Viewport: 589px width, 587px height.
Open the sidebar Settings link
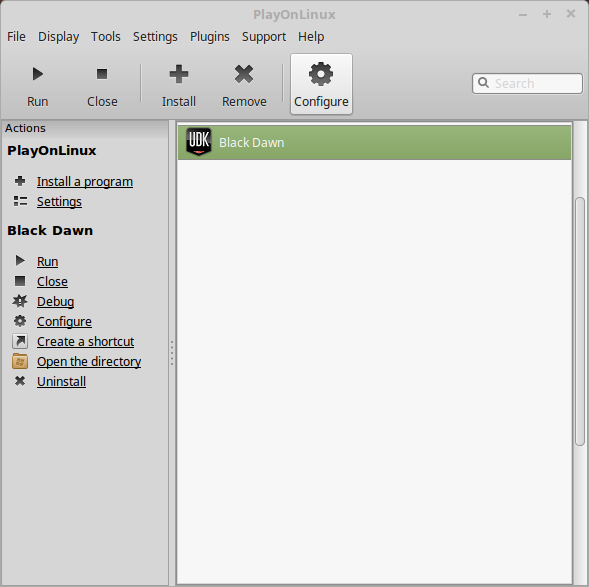point(59,202)
